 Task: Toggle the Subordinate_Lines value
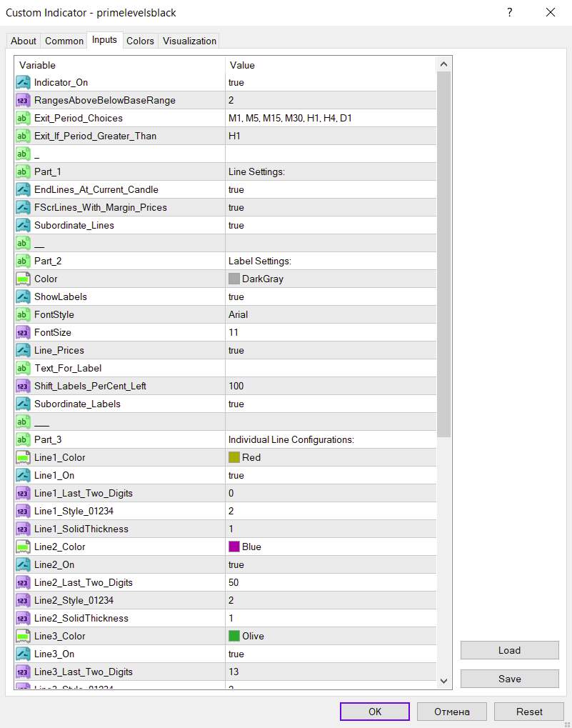[x=236, y=225]
